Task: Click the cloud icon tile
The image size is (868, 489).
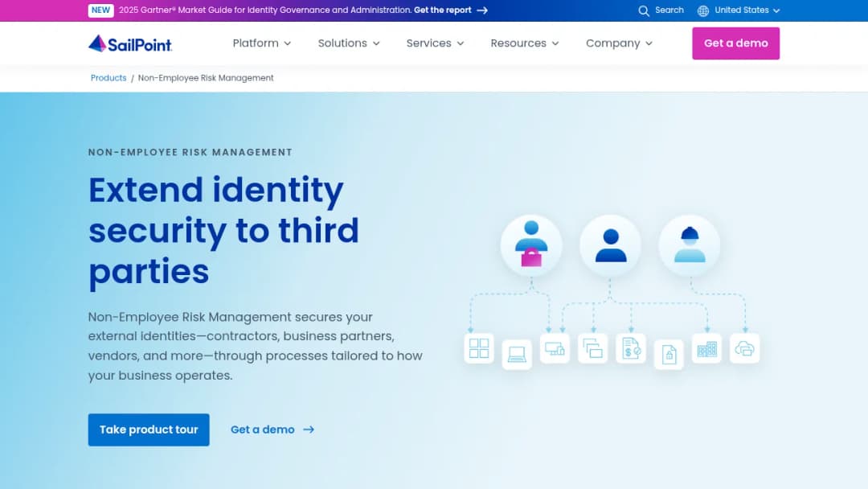Action: [x=744, y=348]
